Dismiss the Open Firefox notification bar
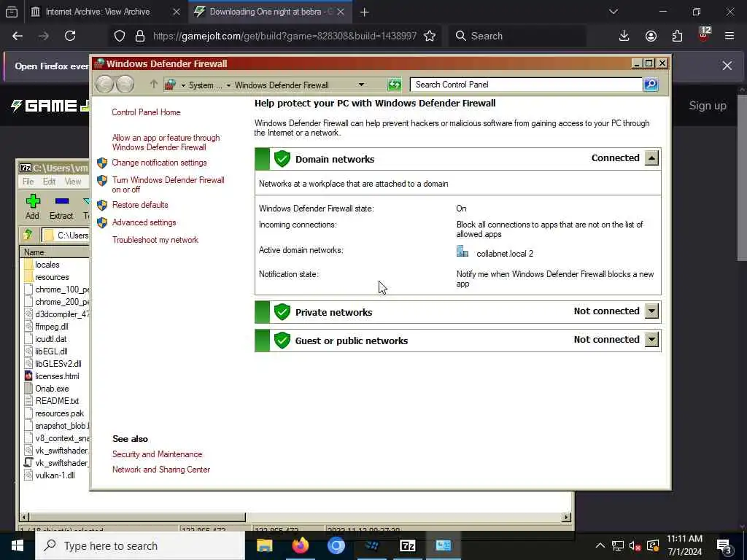Viewport: 747px width, 560px height. point(727,66)
